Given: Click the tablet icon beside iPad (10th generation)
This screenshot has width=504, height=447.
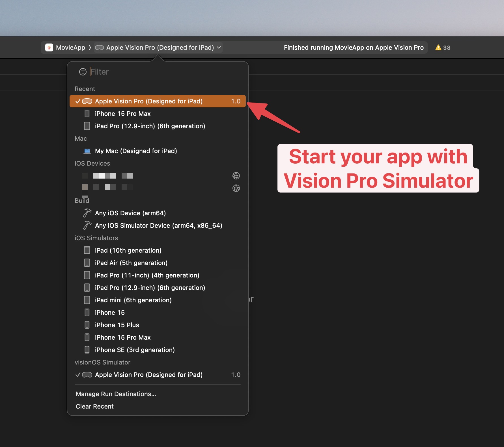Looking at the screenshot, I should point(87,250).
